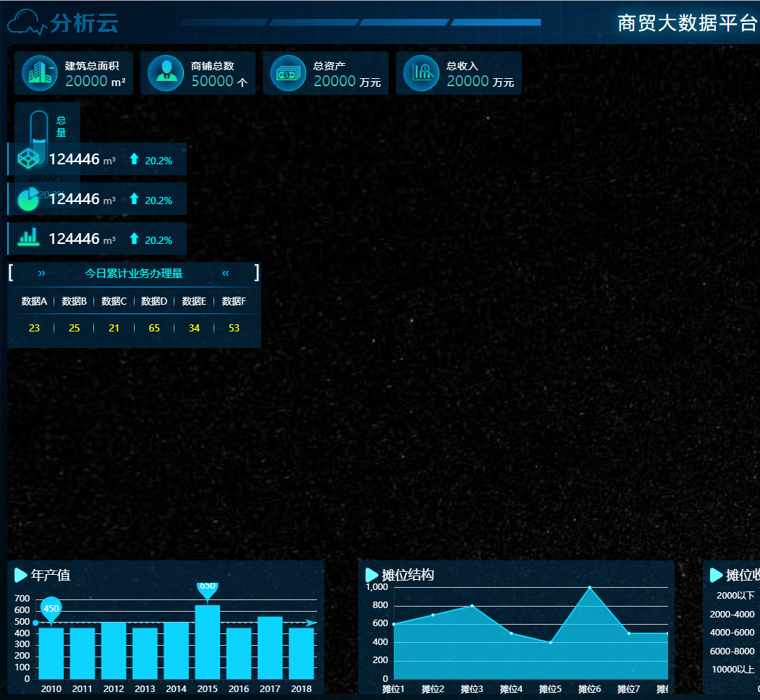This screenshot has width=760, height=700.
Task: Select the 数据B column header
Action: click(x=74, y=302)
